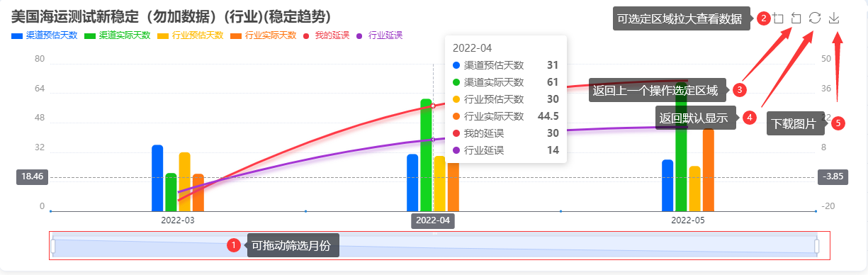Click the orange bar for 2022-03
This screenshot has height=275, width=868.
198,193
